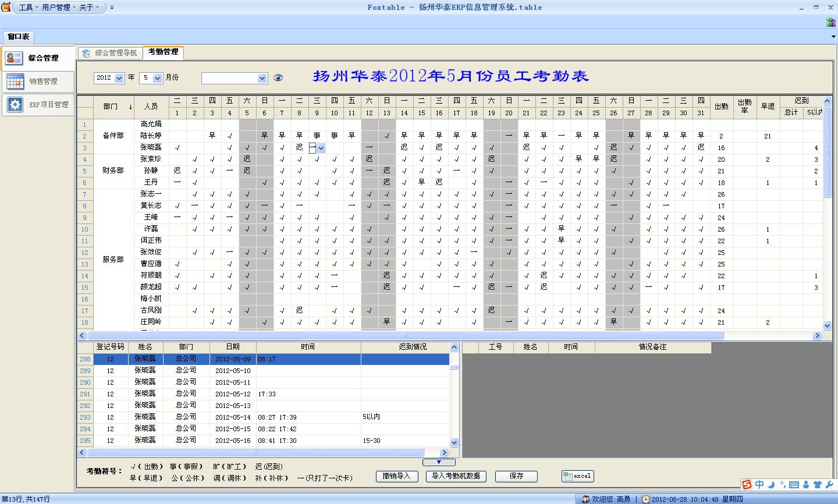Click the welcome user icon in status bar
The height and width of the screenshot is (504, 838).
(585, 499)
